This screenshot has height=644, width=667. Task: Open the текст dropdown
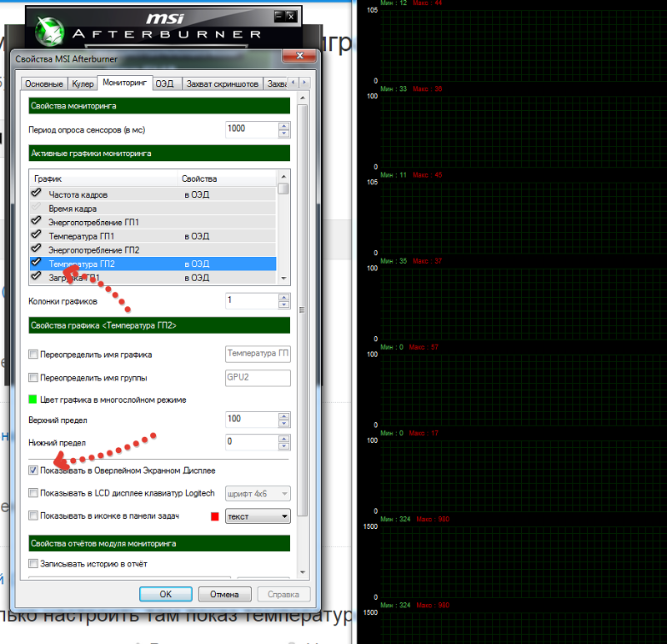pos(258,516)
